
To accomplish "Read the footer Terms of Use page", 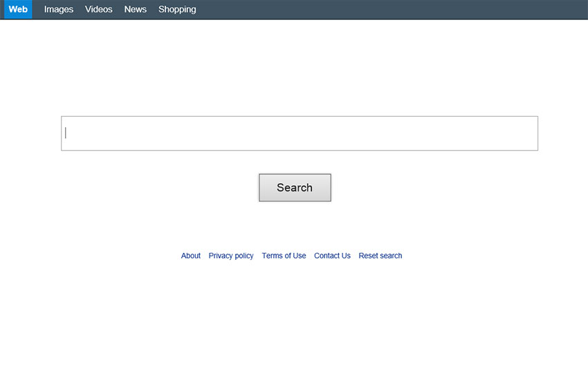I will 284,256.
